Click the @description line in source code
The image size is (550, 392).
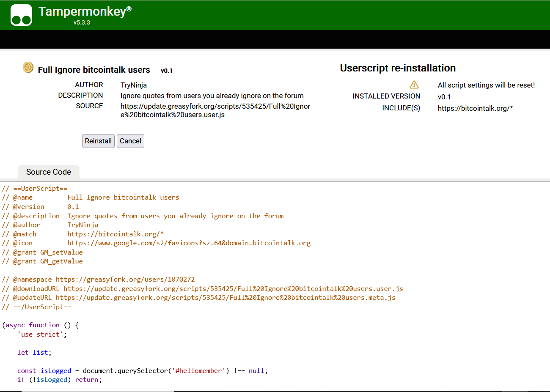[143, 216]
